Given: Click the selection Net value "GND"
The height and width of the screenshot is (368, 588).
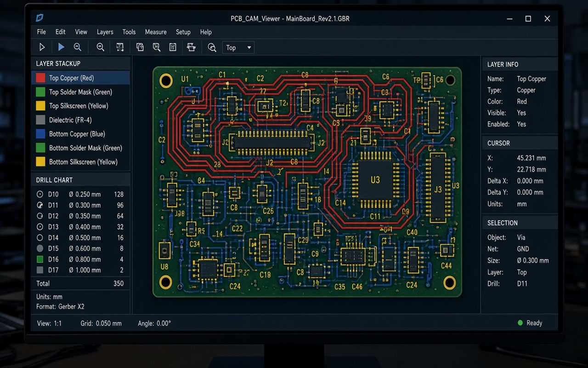Looking at the screenshot, I should (523, 249).
